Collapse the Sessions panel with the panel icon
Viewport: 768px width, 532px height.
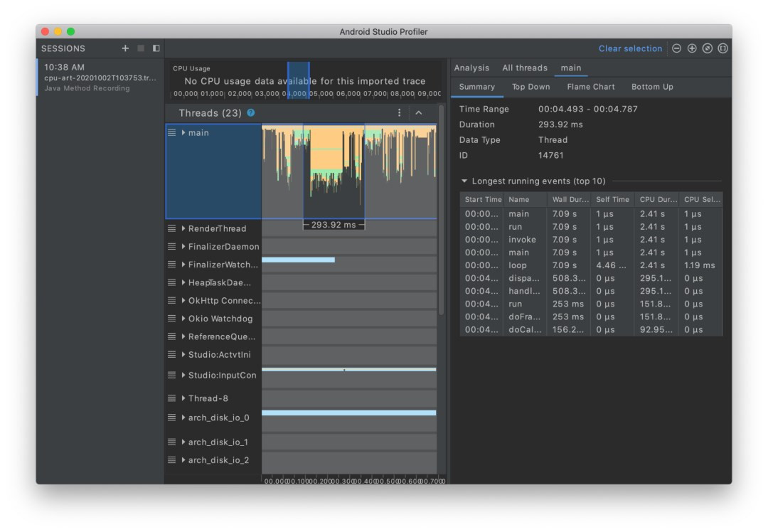coord(156,48)
